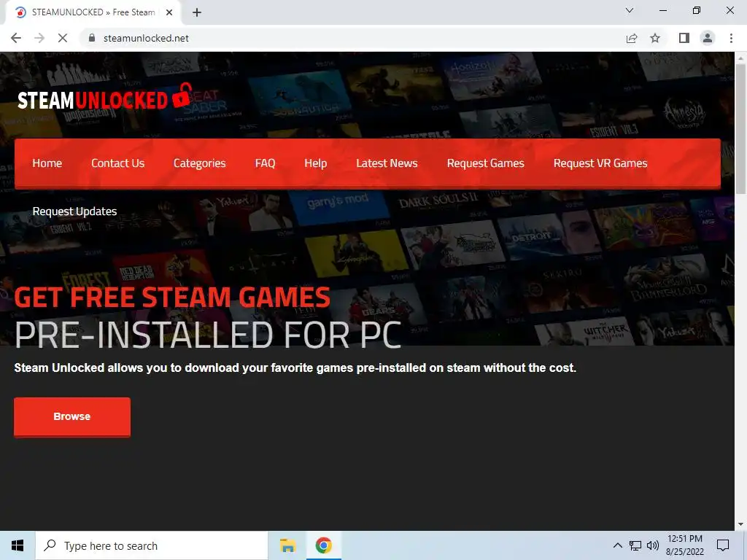The height and width of the screenshot is (560, 747).
Task: Open the Help menu item
Action: 315,163
